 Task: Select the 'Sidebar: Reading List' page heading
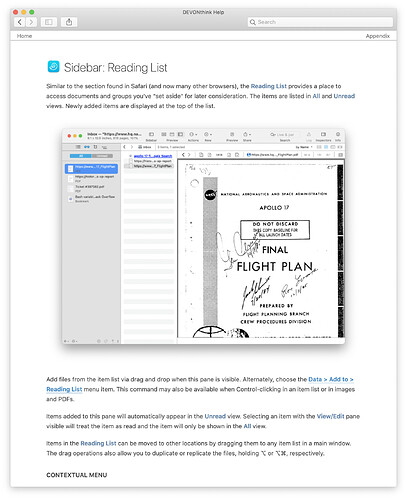tap(115, 68)
